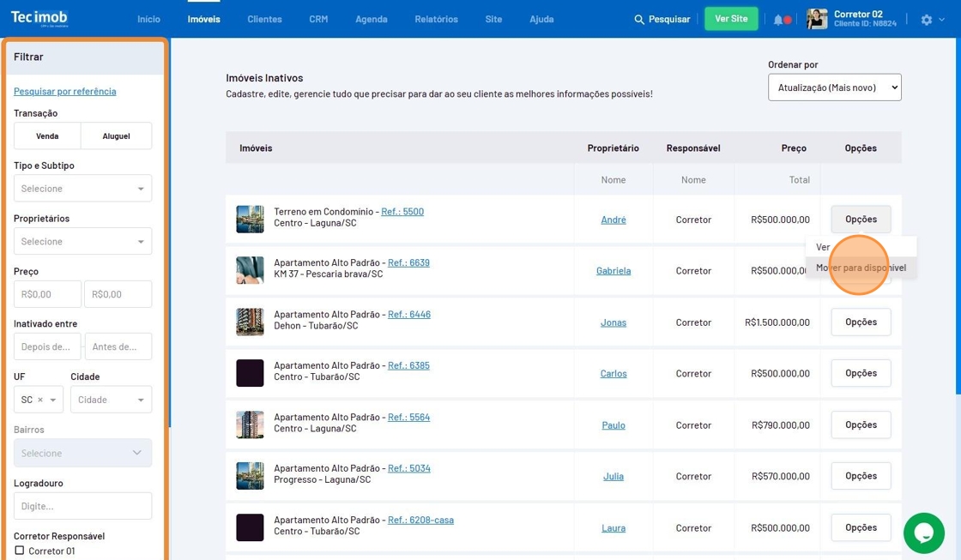Open Opções for Ref. 6446 listing
The height and width of the screenshot is (560, 961).
[x=861, y=322]
